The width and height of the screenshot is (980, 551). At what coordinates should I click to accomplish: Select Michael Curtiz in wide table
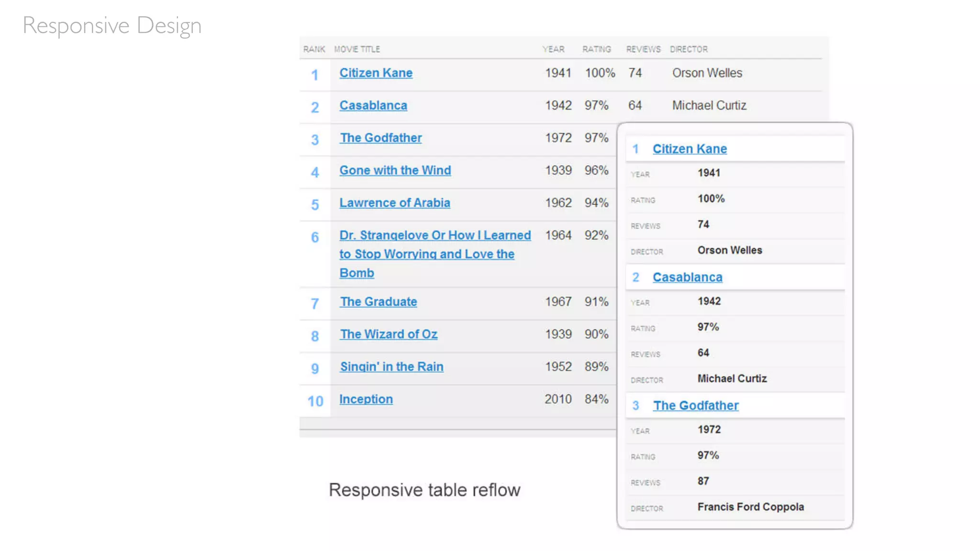tap(709, 106)
